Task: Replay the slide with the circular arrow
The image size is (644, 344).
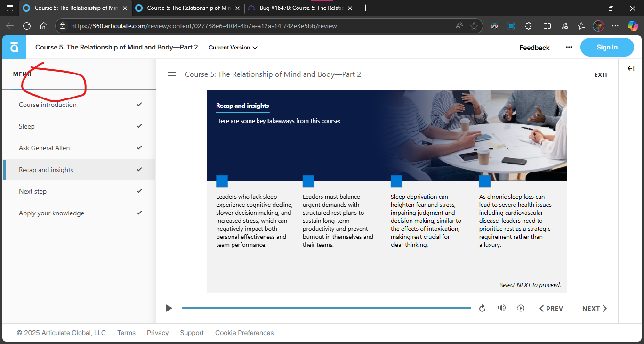Action: tap(482, 308)
